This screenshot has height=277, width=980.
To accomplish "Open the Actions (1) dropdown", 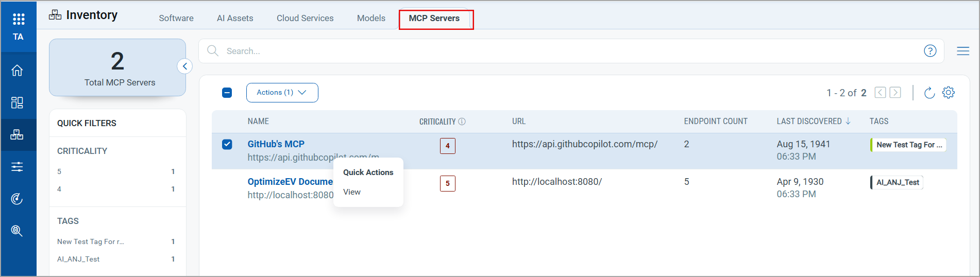I will [x=282, y=93].
